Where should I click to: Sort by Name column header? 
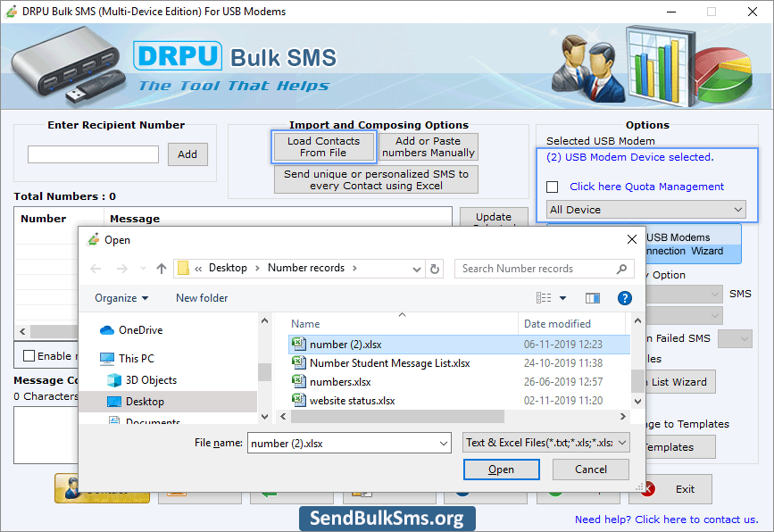point(305,324)
